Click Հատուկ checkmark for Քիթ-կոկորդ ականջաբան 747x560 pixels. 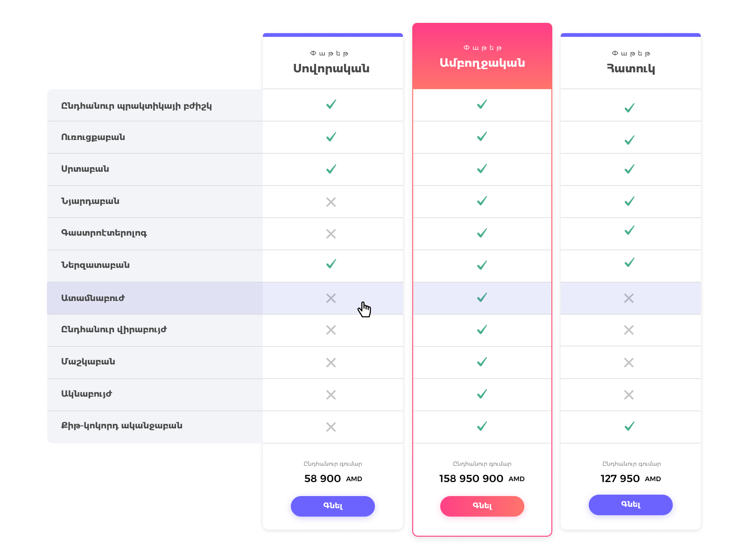coord(629,426)
